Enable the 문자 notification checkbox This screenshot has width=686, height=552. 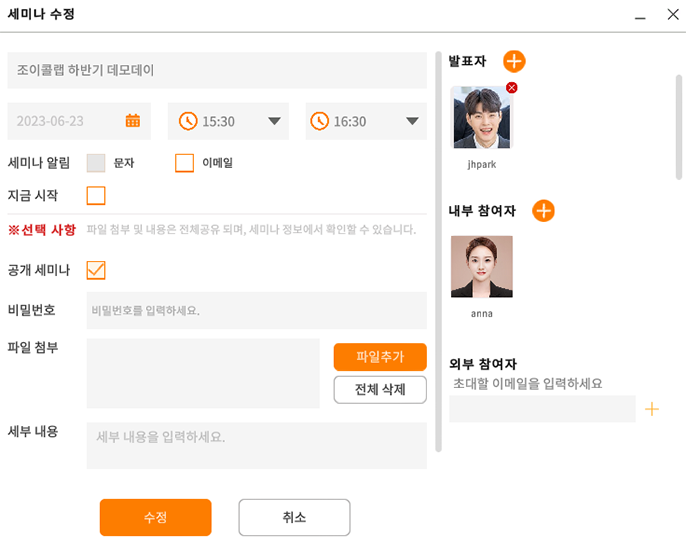tap(96, 163)
